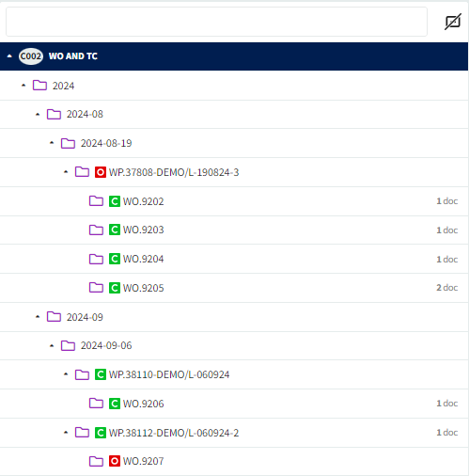Select the WP.38112-DEMO/L-060924-2 label
The image size is (469, 476).
click(174, 433)
